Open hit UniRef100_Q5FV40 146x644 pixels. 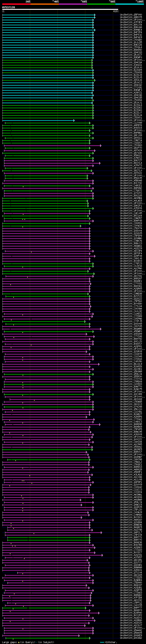tap(131, 15)
